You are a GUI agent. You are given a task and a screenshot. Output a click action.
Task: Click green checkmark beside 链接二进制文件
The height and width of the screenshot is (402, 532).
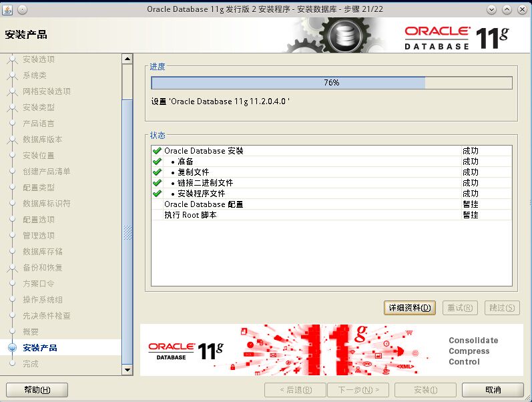[157, 183]
